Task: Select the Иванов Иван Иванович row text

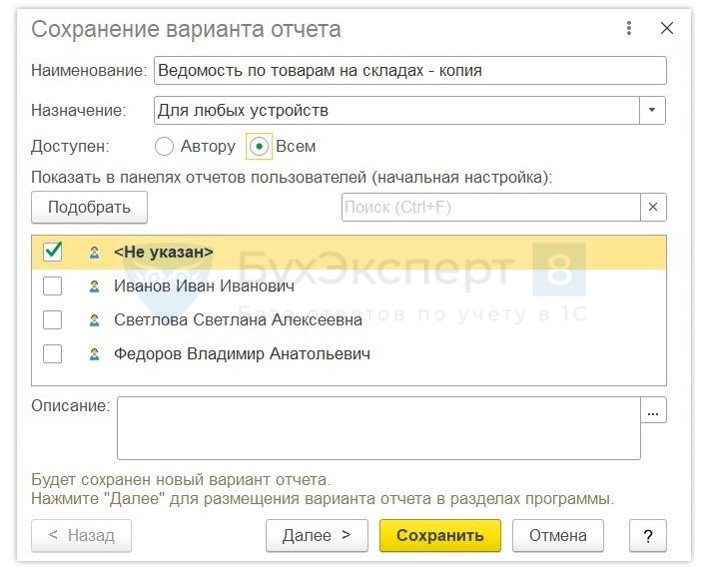Action: click(204, 286)
